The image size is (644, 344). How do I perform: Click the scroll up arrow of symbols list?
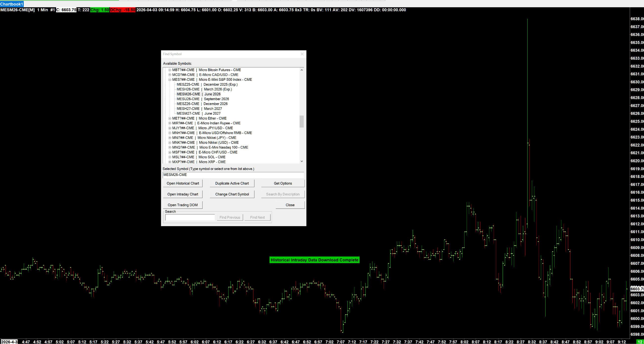tap(302, 70)
